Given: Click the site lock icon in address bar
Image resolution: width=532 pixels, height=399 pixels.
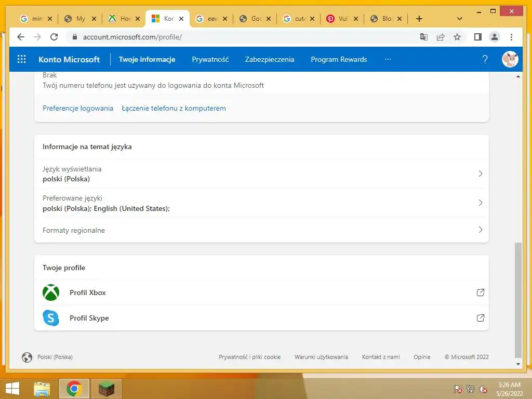Looking at the screenshot, I should [75, 37].
